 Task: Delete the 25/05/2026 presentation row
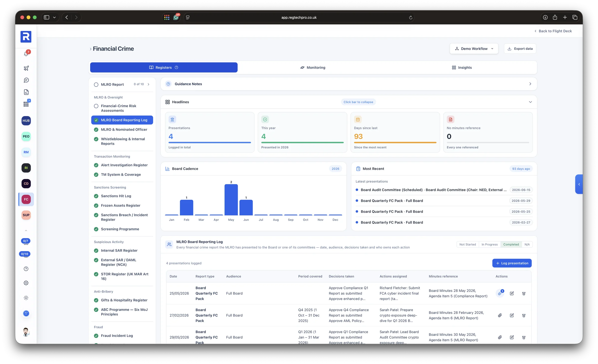click(524, 293)
